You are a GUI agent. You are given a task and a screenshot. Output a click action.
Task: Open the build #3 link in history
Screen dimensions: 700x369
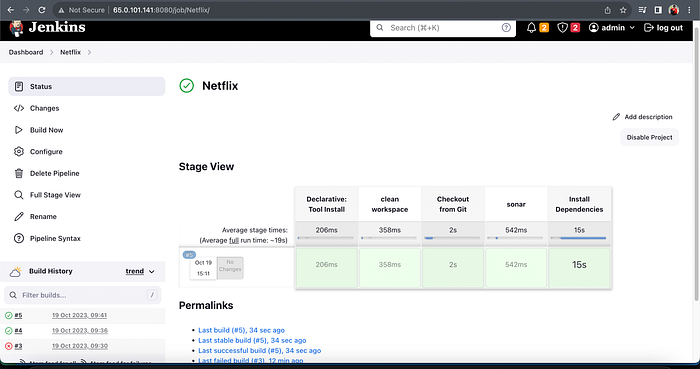(18, 346)
